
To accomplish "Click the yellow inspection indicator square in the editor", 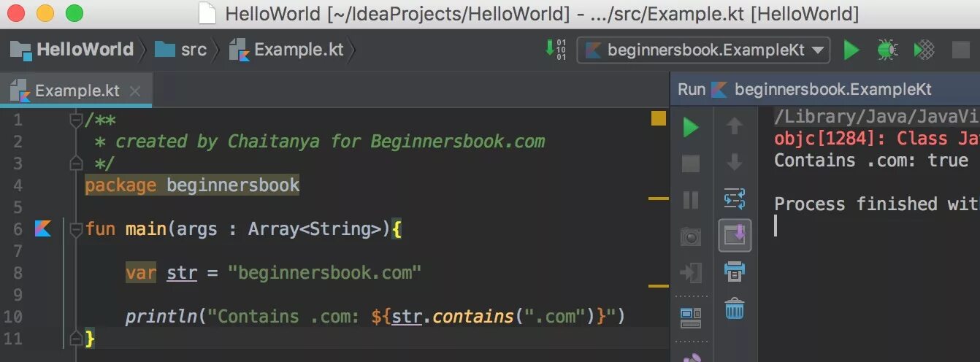I will [659, 118].
